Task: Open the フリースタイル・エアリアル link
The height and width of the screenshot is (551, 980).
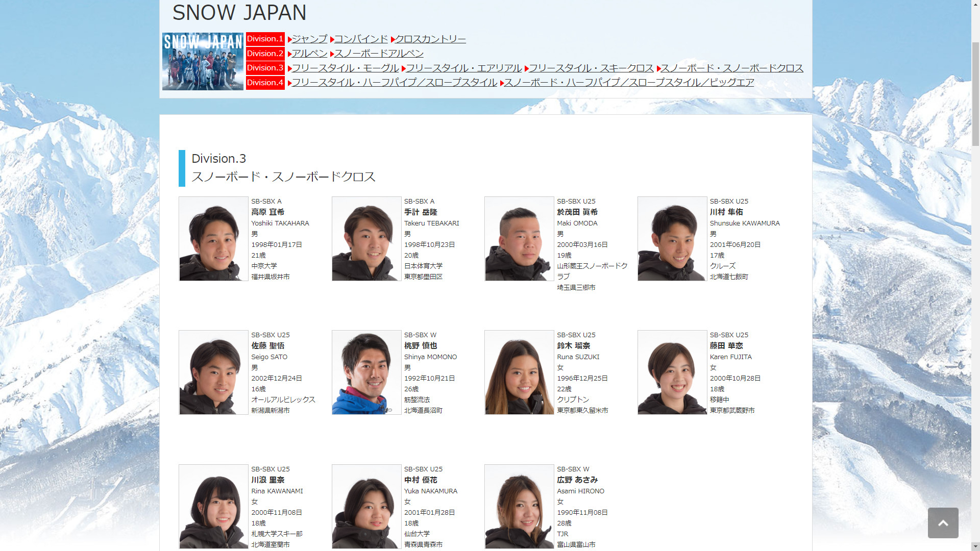Action: tap(463, 68)
